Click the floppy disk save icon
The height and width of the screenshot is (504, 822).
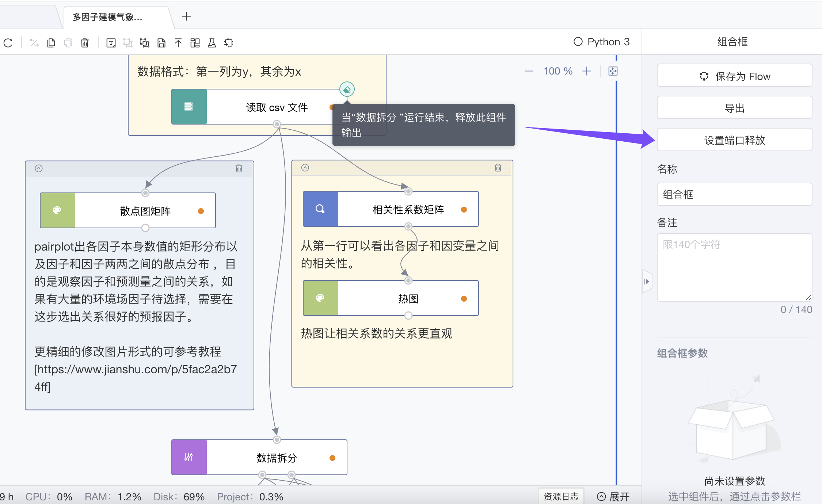(161, 43)
